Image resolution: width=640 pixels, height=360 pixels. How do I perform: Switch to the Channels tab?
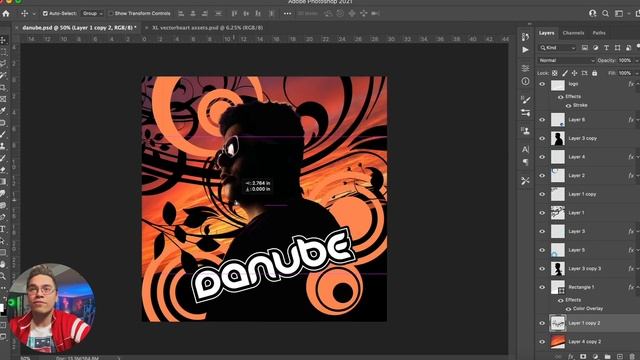(x=573, y=33)
